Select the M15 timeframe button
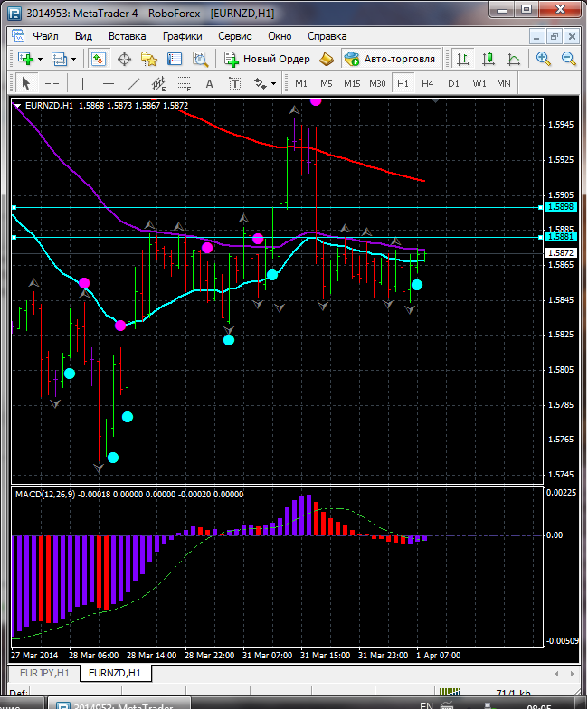The width and height of the screenshot is (588, 709). coord(352,83)
